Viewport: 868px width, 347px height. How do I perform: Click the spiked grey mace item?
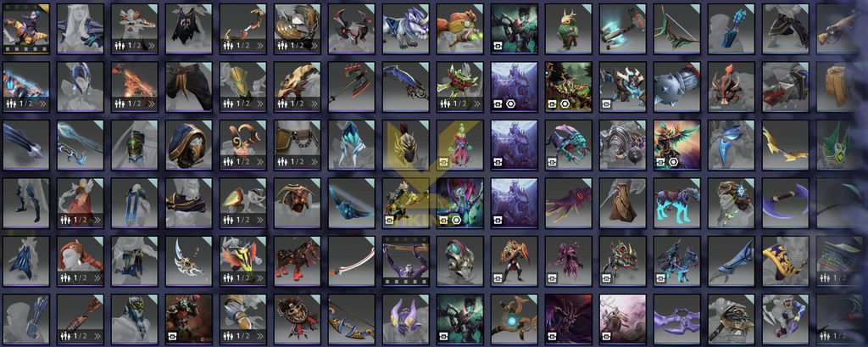coord(677,87)
